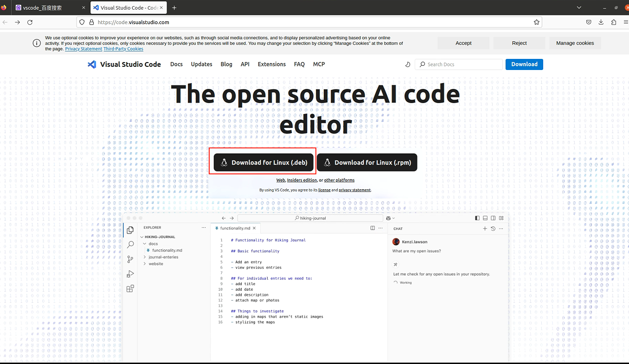Open Extensions blocks icon in preview sidebar
Screen dimensions: 629x364
(x=130, y=288)
